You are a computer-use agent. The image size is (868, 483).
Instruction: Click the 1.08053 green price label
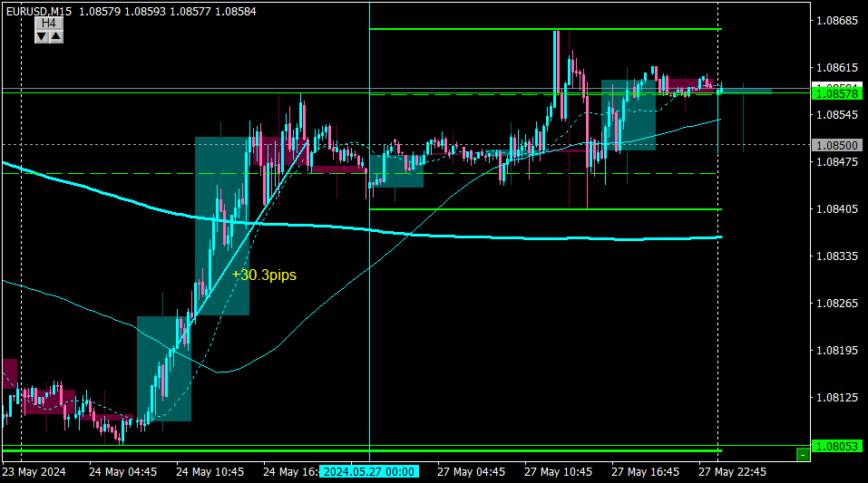[x=837, y=447]
